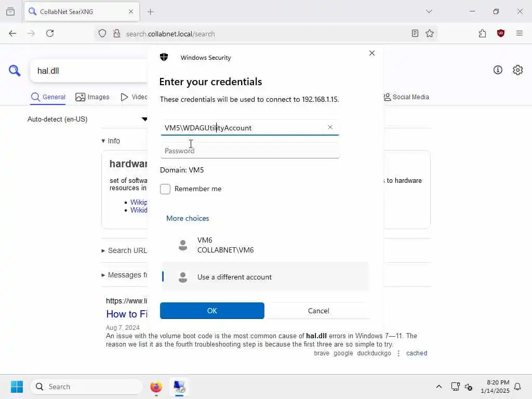Click the browser back arrow
This screenshot has height=399, width=532.
point(12,33)
